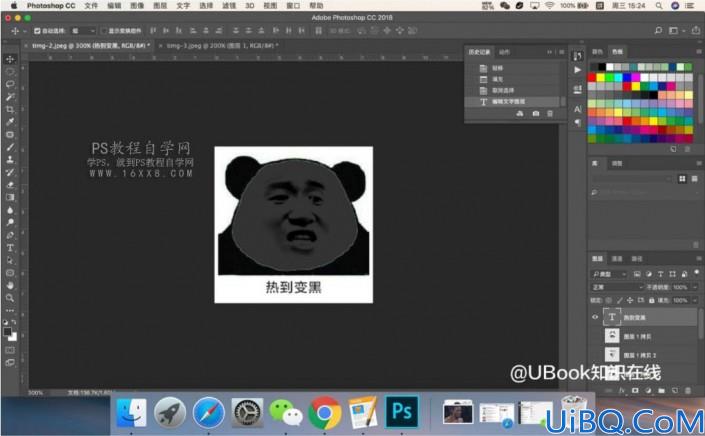The image size is (705, 436).
Task: Select the history state with the T icon
Action: (513, 102)
